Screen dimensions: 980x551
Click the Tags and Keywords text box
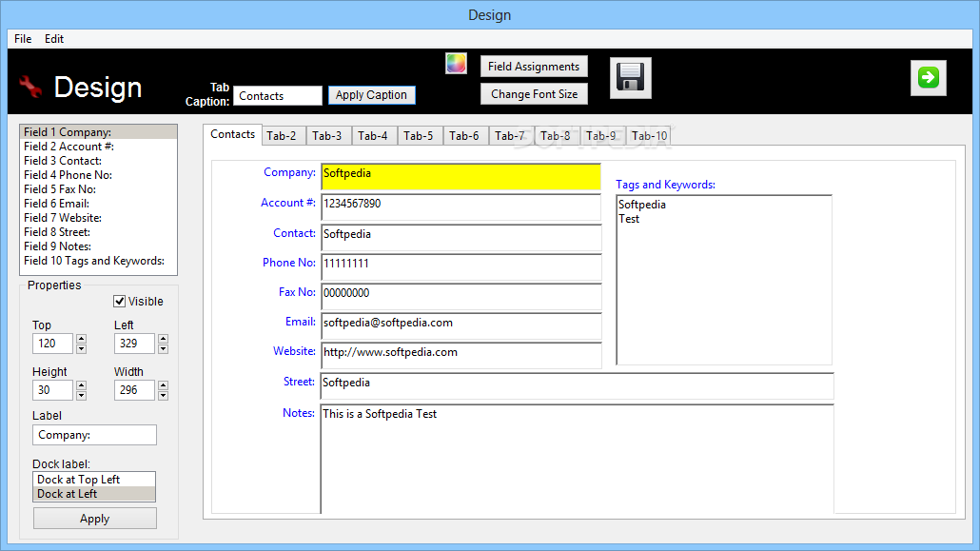724,280
